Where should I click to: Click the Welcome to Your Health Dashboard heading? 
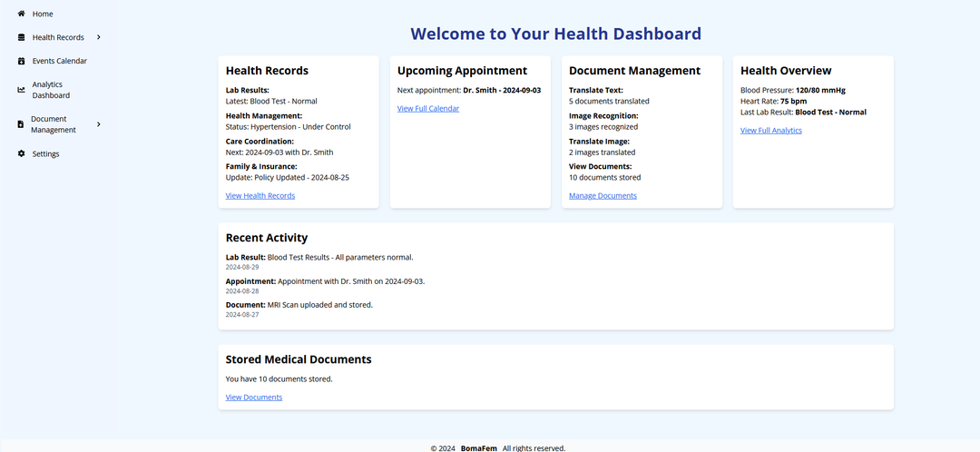pos(555,34)
